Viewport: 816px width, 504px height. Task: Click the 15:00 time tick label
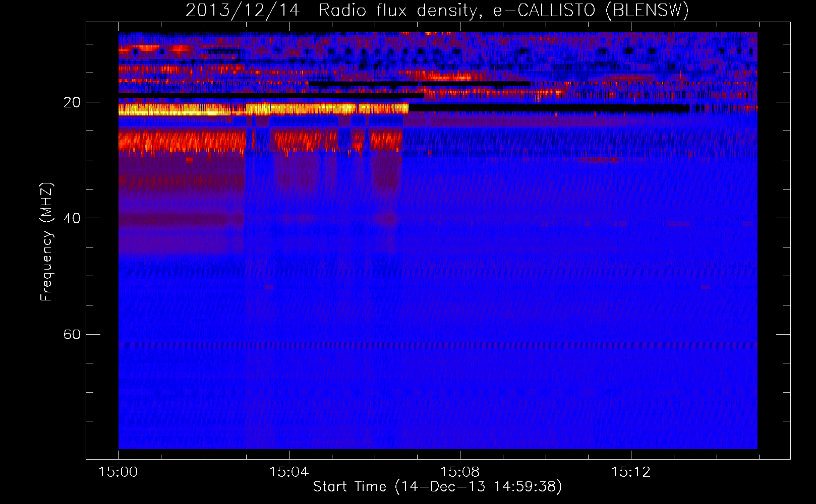click(118, 472)
